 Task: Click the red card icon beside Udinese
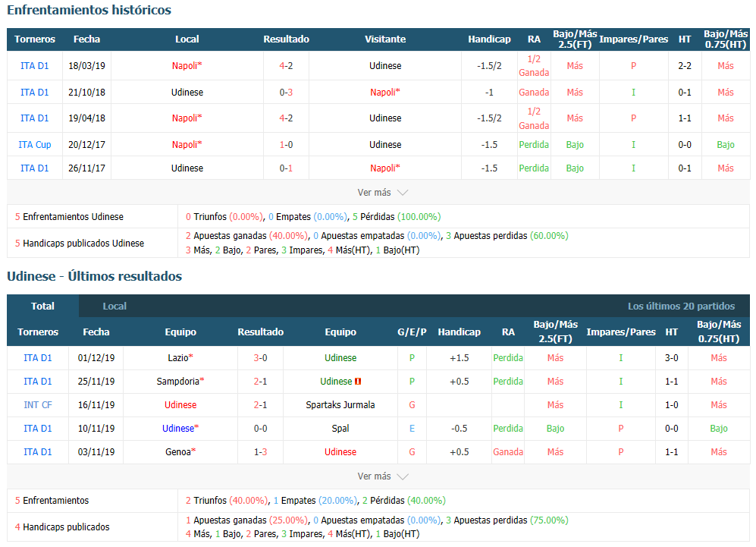click(x=358, y=382)
